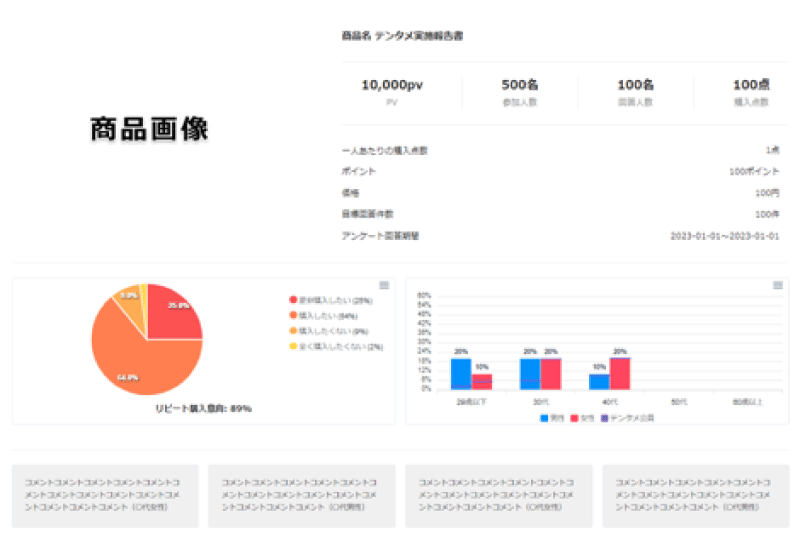Open the first comment card

104,495
